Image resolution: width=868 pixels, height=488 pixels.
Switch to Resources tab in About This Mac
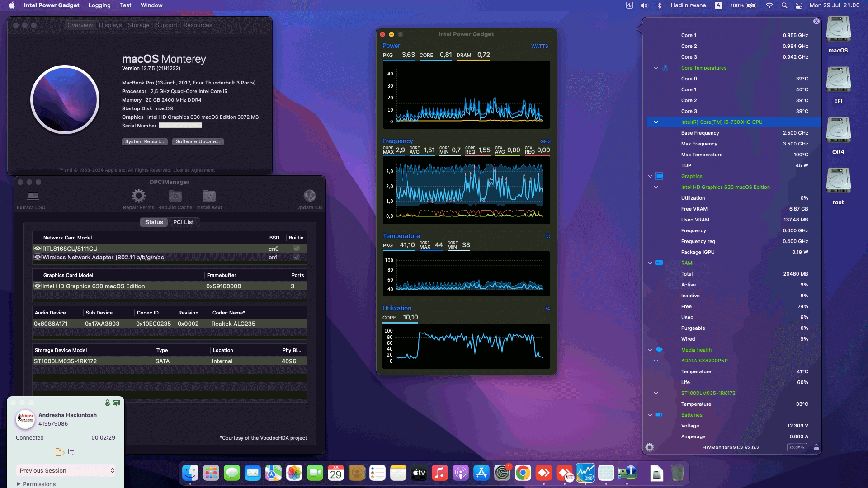coord(198,25)
